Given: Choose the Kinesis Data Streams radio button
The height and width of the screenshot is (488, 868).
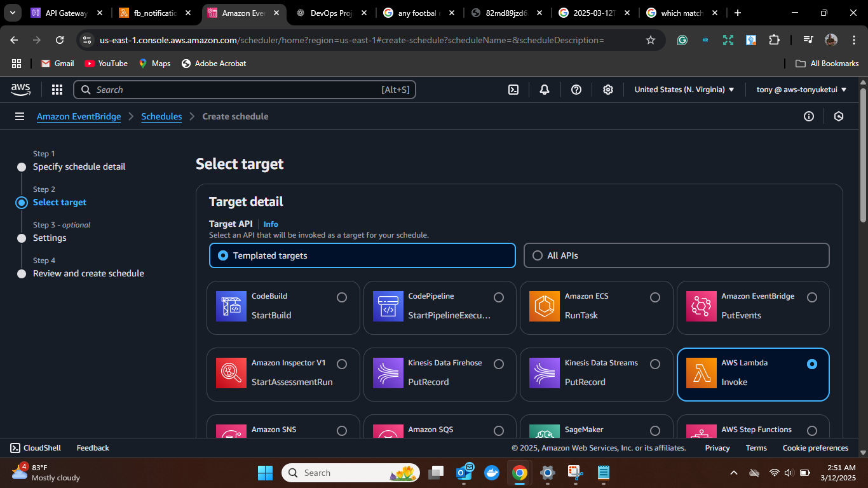Looking at the screenshot, I should [655, 364].
